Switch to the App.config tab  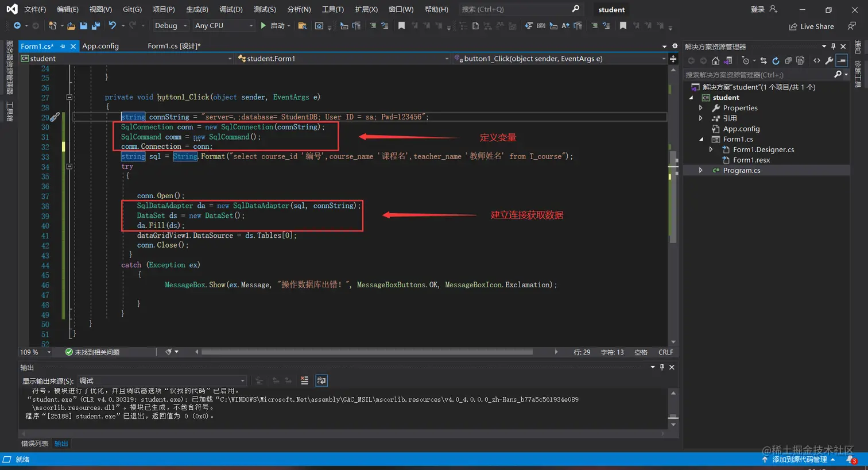pos(100,47)
